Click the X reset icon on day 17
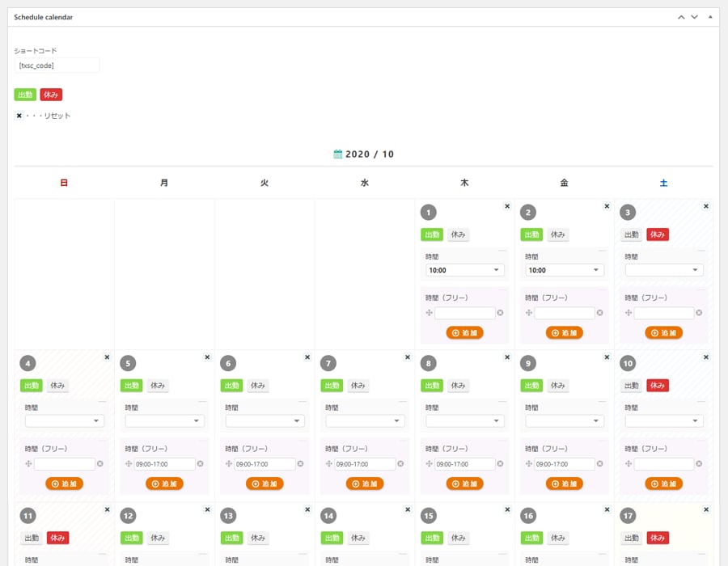This screenshot has width=728, height=566. point(705,509)
